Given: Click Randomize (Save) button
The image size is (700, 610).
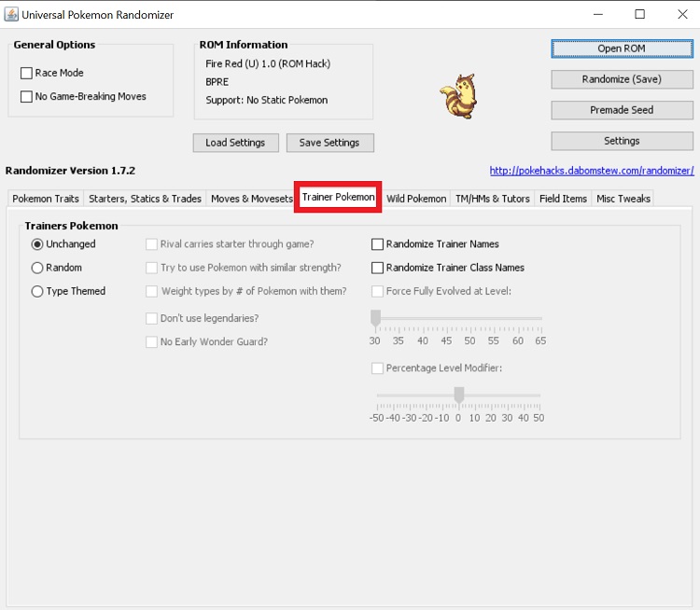Looking at the screenshot, I should (622, 79).
